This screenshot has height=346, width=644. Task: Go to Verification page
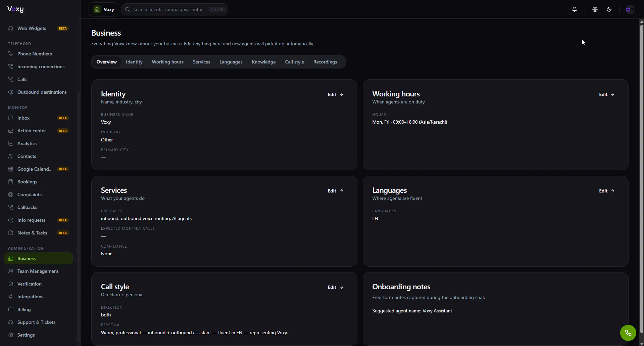pos(38,284)
